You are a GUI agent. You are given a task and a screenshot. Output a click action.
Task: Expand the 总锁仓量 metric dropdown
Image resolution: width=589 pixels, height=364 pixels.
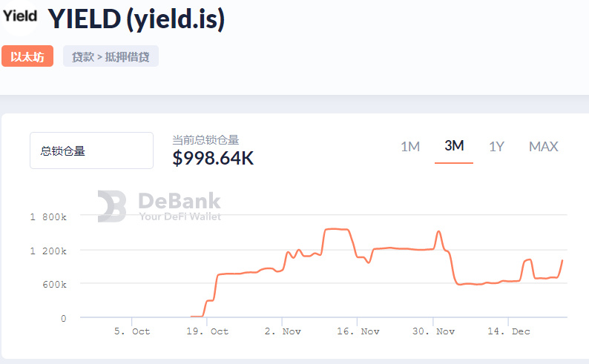pos(91,150)
